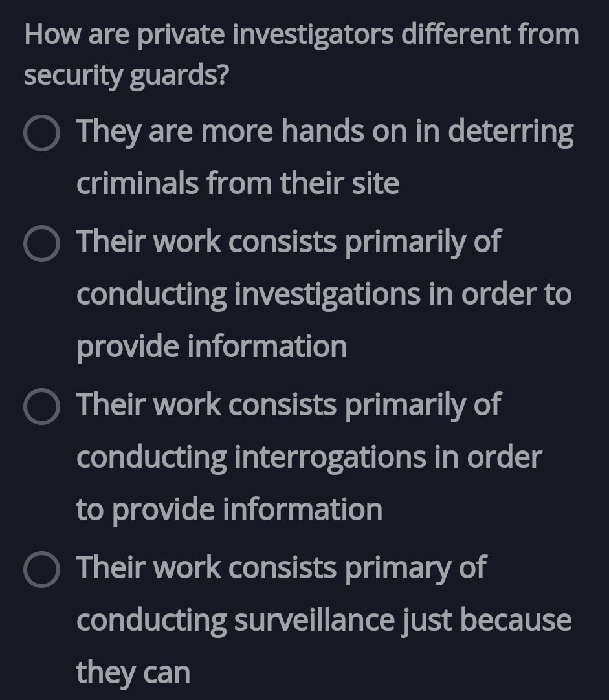Screen dimensions: 609x700
Task: Click the answer text 'criminals from their site'
Action: tap(238, 183)
